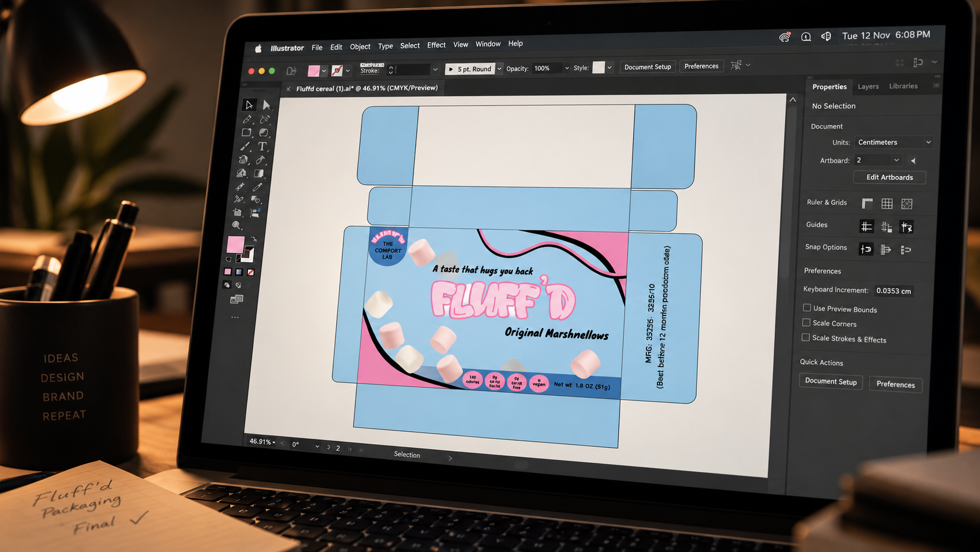This screenshot has height=552, width=980.
Task: Click the canvas scroll up arrow
Action: 792,100
